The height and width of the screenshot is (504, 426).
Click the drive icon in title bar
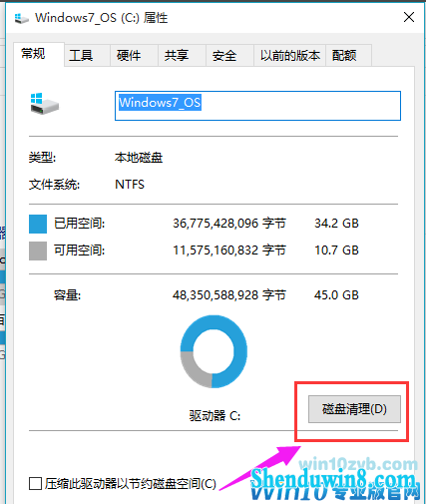tap(22, 18)
